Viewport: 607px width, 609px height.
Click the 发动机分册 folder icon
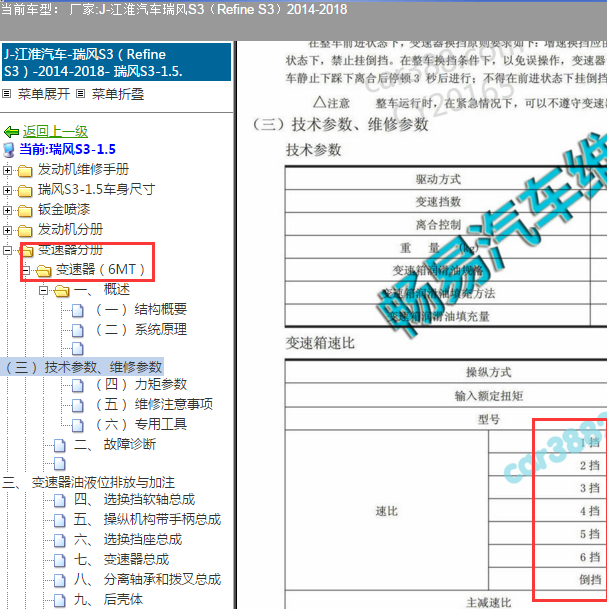point(25,231)
